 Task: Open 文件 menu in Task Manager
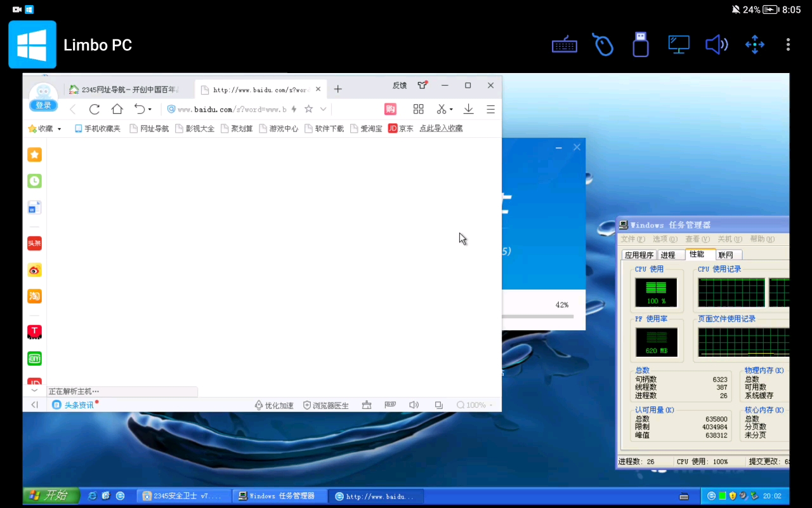coord(632,239)
